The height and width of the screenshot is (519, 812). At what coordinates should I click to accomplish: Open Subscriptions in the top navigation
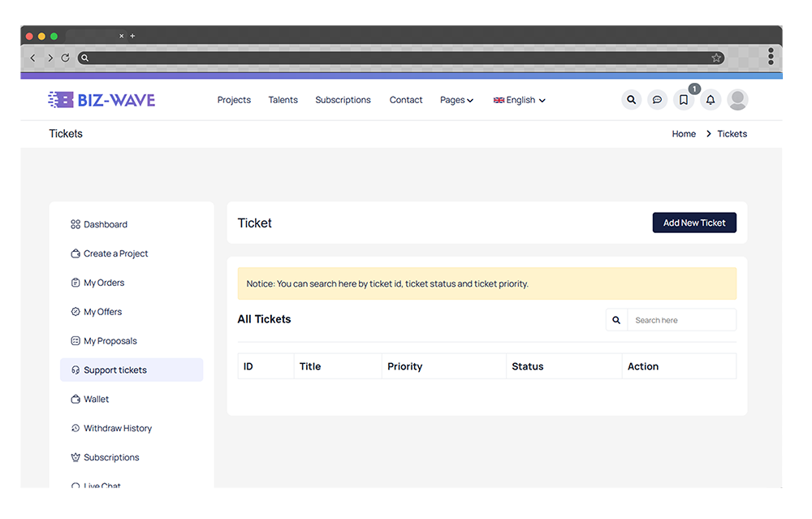[343, 100]
